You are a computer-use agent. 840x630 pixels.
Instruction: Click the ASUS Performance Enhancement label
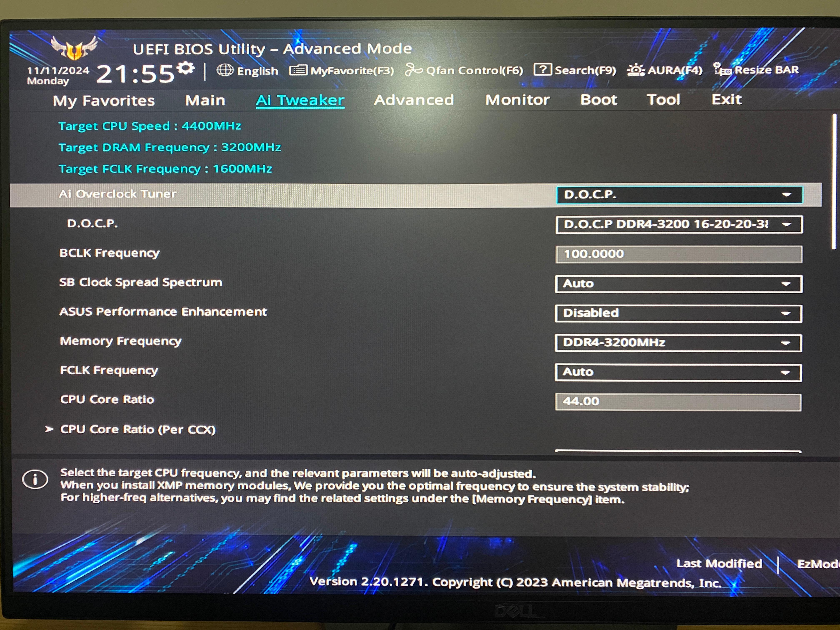coord(163,312)
